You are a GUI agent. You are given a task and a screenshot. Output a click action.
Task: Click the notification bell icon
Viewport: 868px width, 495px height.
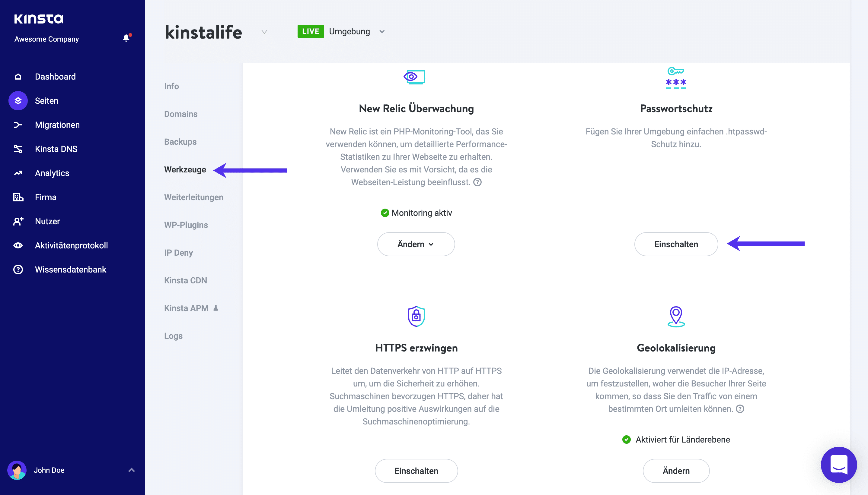126,38
